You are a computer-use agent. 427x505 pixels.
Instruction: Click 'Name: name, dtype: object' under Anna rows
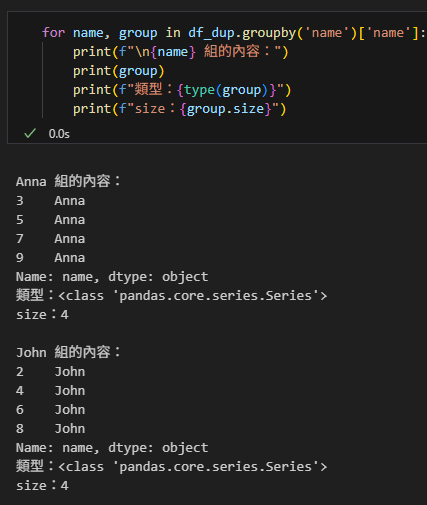[x=112, y=277]
